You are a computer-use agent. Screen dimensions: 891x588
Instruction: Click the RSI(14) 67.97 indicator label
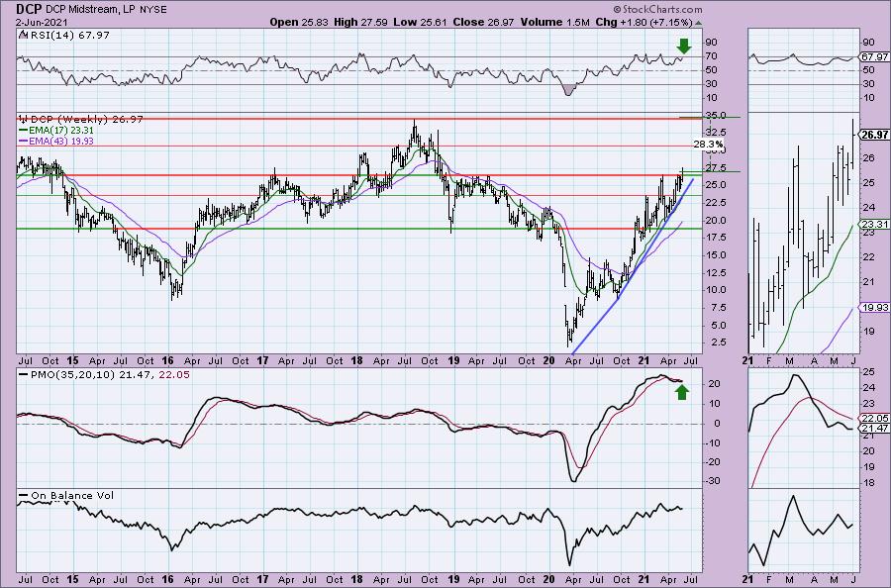68,36
